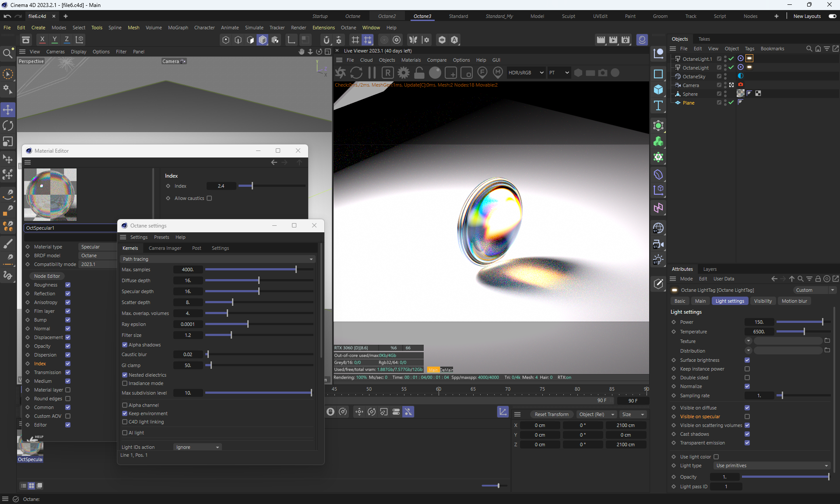Open light Texture dropdown arrow

click(x=749, y=341)
